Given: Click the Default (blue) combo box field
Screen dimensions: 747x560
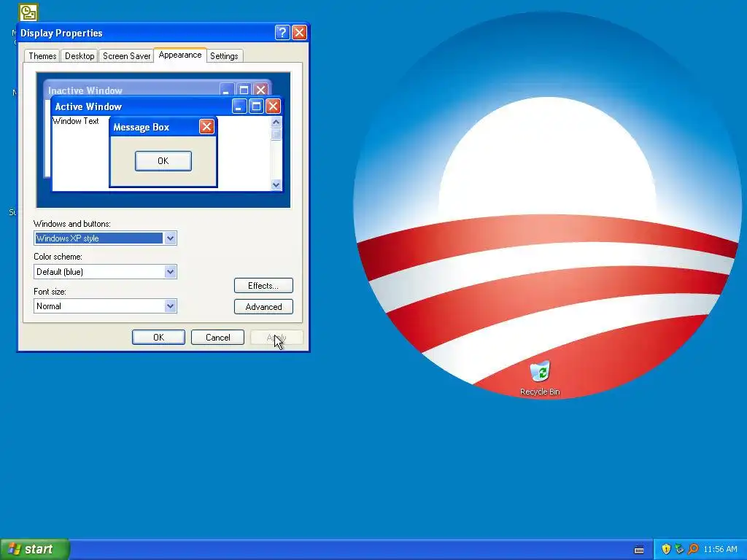Looking at the screenshot, I should click(x=105, y=272).
